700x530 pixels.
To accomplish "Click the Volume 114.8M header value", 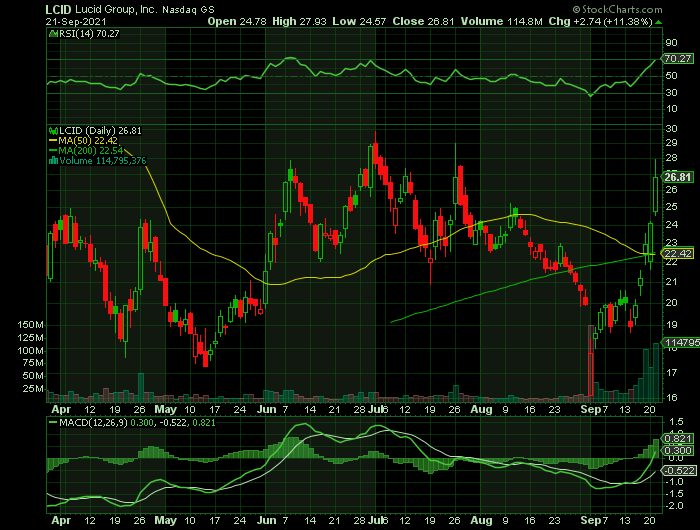I will pos(502,21).
